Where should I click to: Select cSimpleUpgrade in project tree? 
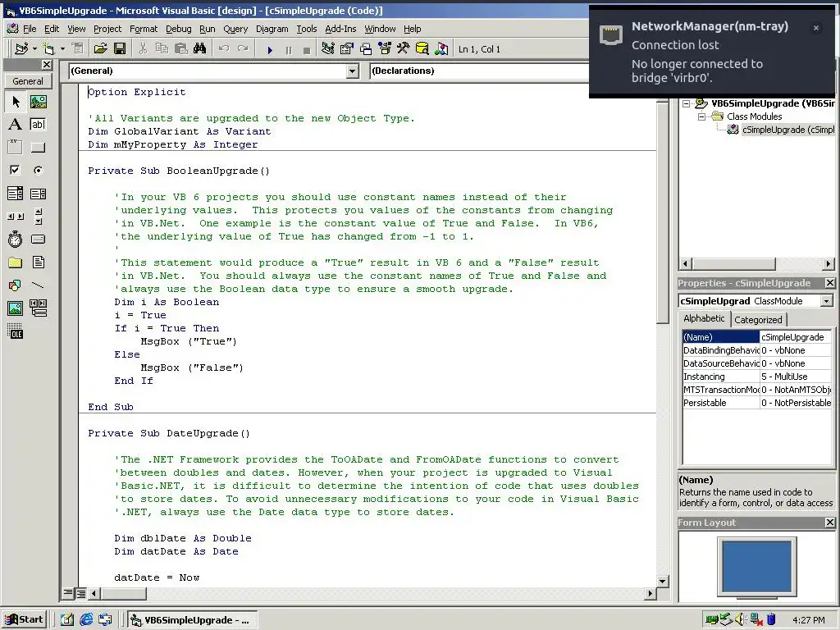pyautogui.click(x=788, y=130)
